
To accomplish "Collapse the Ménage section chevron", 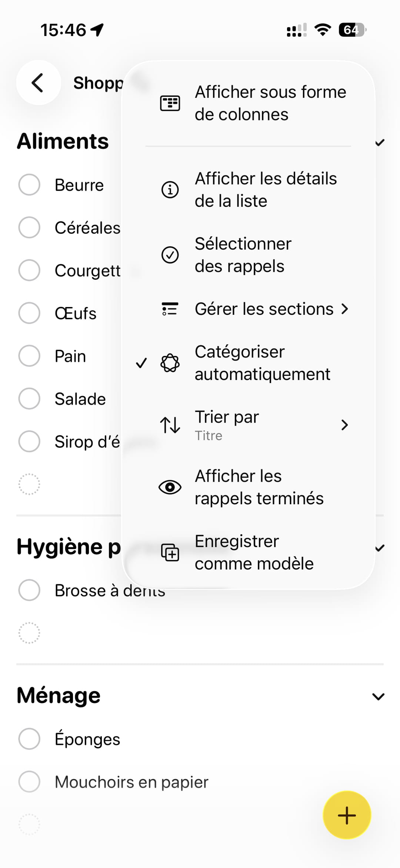I will [378, 696].
